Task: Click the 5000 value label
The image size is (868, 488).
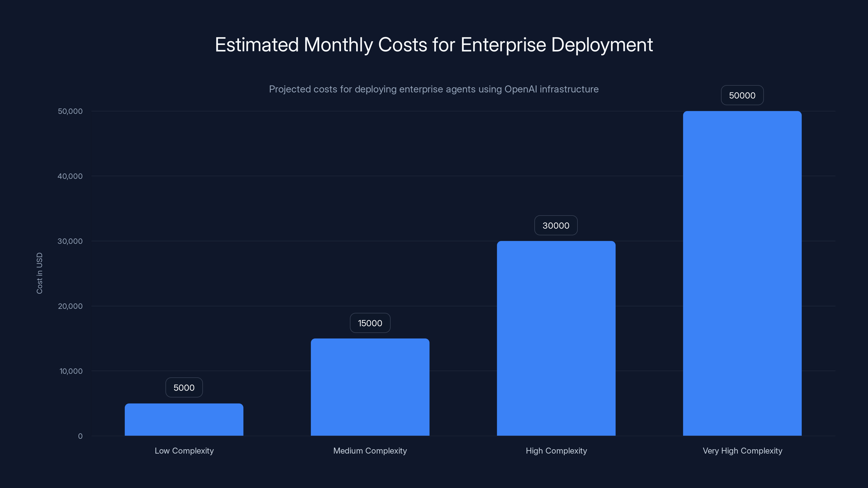Action: [x=184, y=387]
